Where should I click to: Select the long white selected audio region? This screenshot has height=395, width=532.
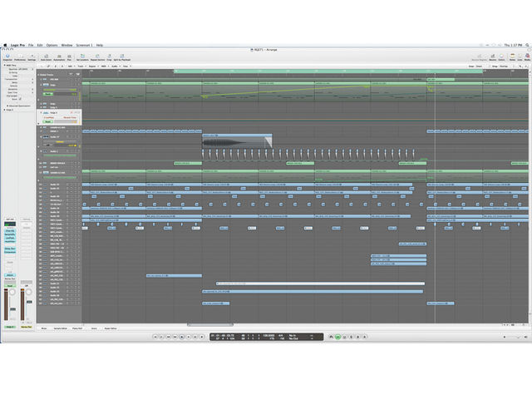click(x=320, y=284)
